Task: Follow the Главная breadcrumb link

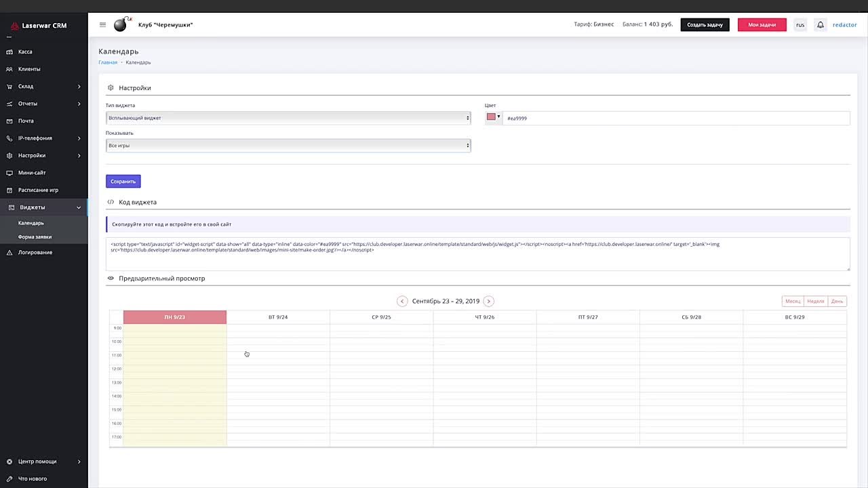Action: click(108, 62)
